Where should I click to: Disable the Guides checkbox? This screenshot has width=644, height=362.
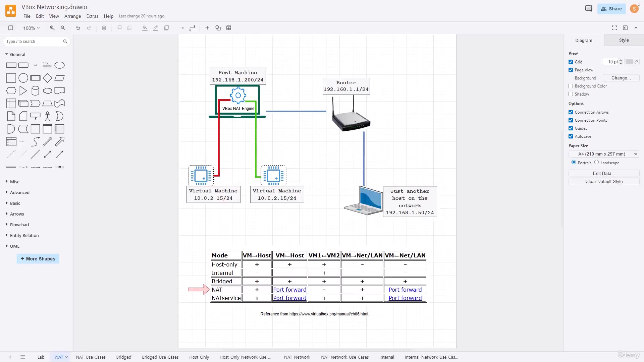[571, 128]
